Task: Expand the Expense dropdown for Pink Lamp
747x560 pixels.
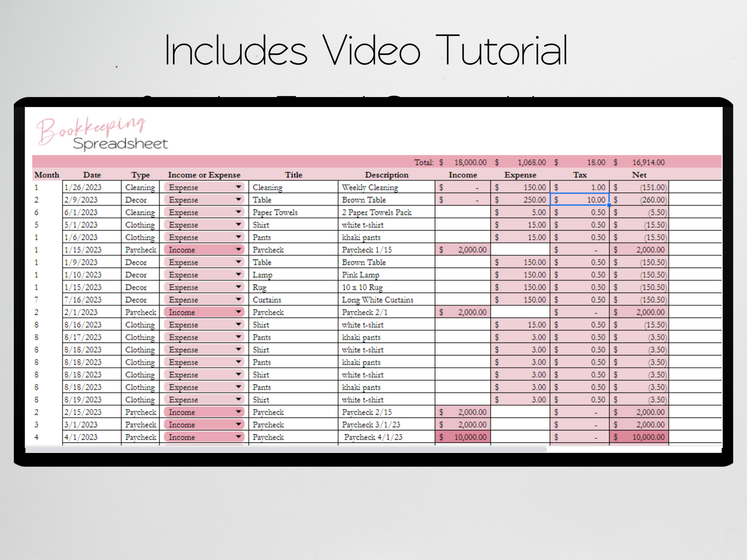Action: (203, 274)
